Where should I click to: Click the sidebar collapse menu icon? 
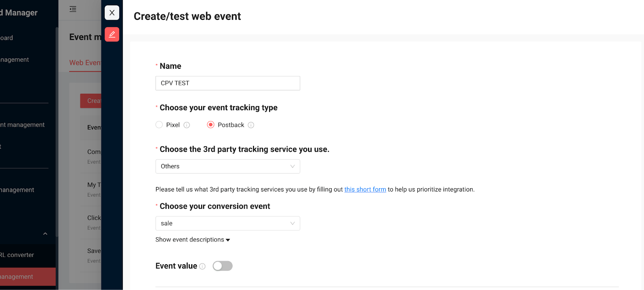[73, 9]
